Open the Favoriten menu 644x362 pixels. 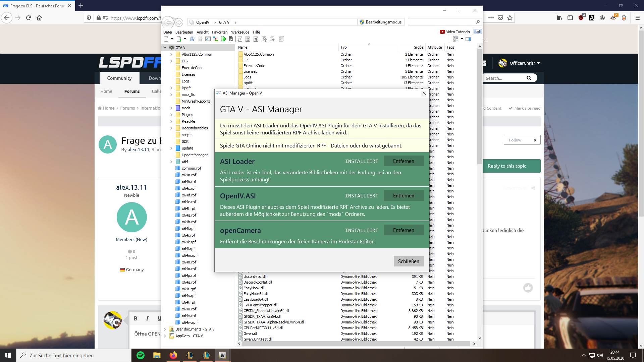click(x=219, y=32)
